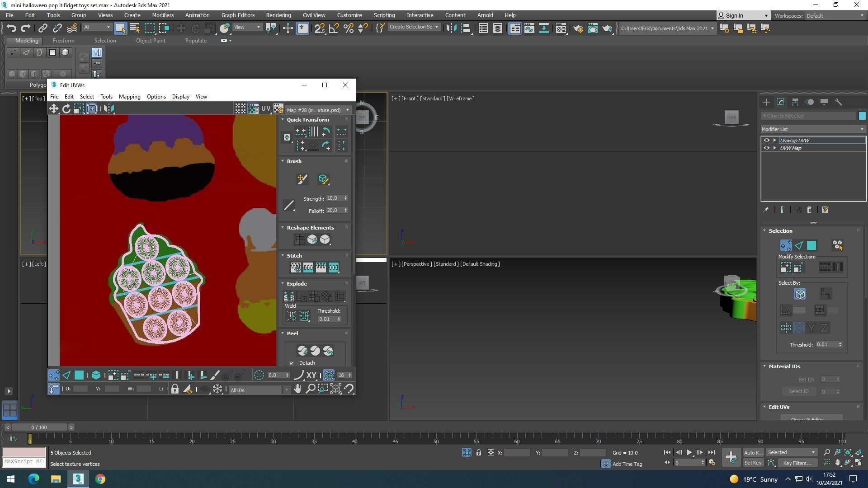Click the Pan hand tool in UV editor
Screen dimensions: 868x488
pyautogui.click(x=297, y=389)
